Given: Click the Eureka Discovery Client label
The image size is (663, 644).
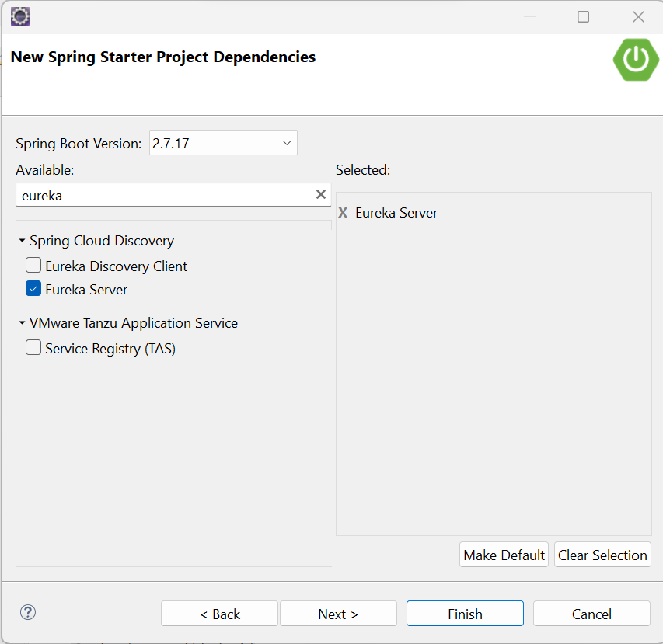Looking at the screenshot, I should 117,266.
